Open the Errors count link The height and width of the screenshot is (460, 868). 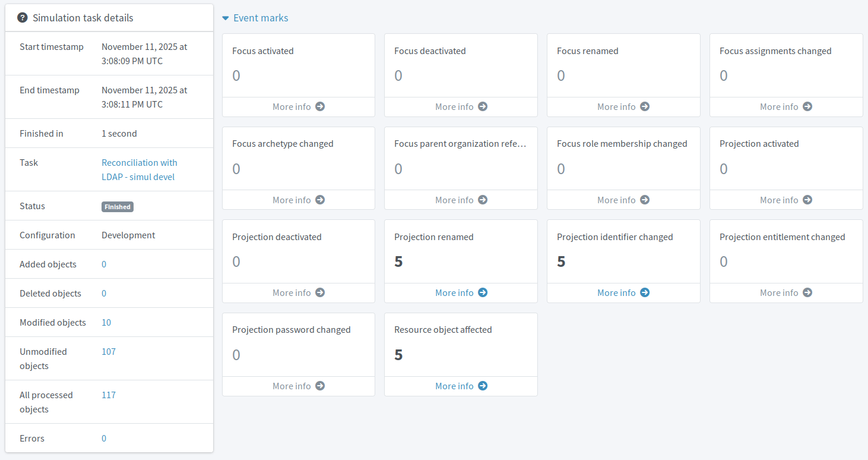(104, 438)
